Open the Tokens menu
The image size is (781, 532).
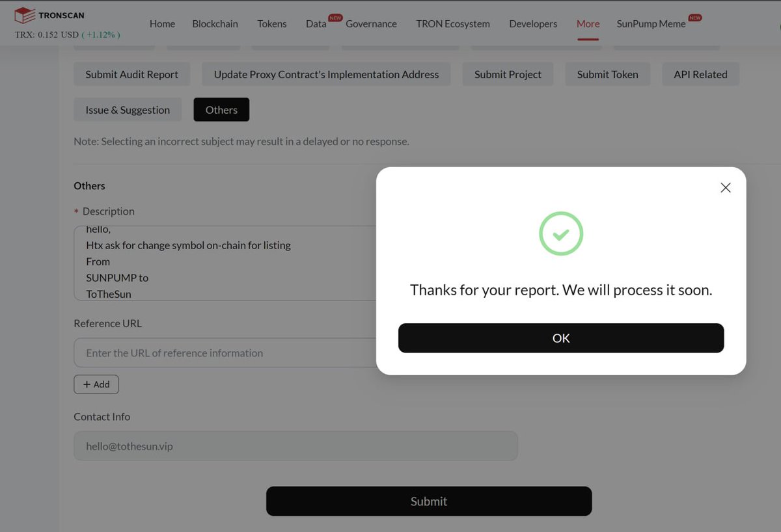[x=272, y=23]
